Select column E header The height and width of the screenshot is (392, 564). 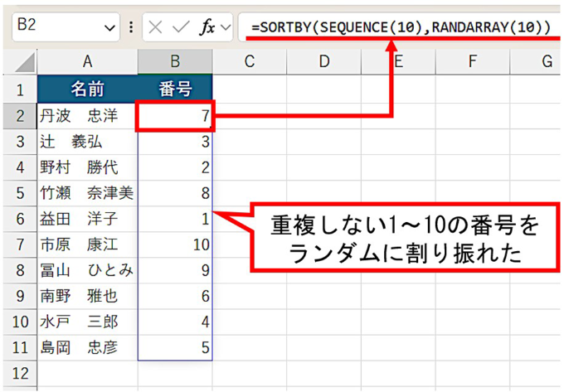pos(399,62)
